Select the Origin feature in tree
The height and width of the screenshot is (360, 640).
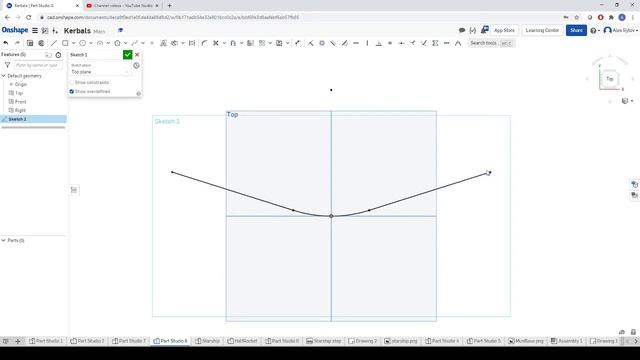click(21, 84)
